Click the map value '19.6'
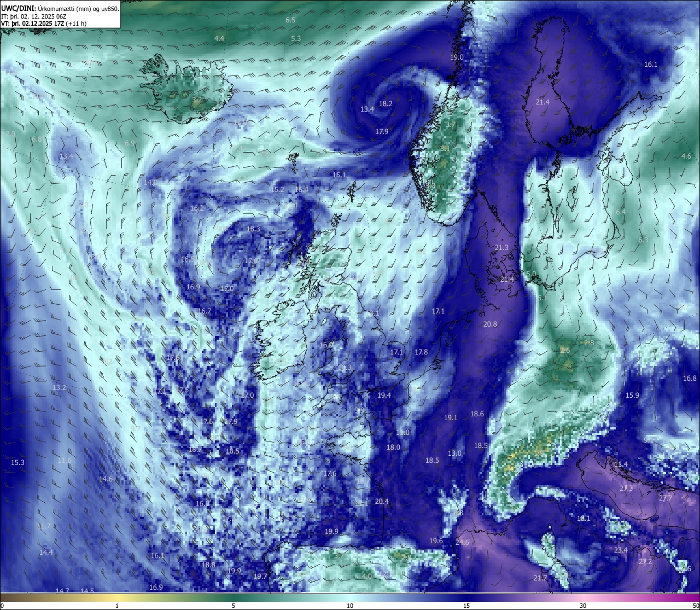 (x=436, y=541)
